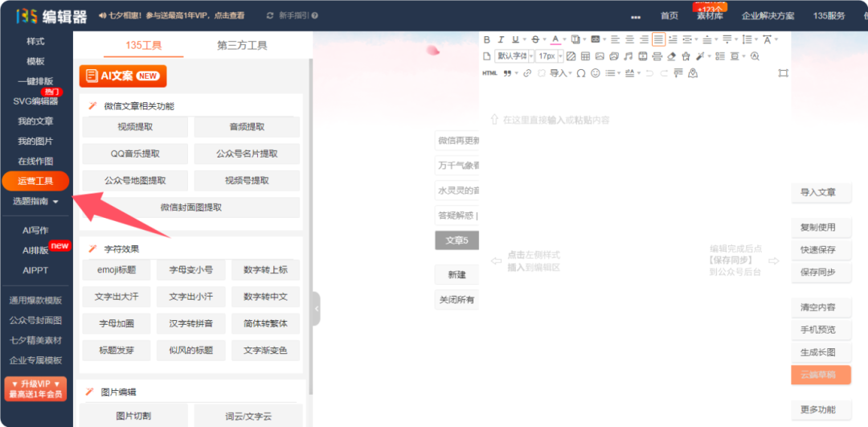
Task: Click the emoji标题 button
Action: 117,270
